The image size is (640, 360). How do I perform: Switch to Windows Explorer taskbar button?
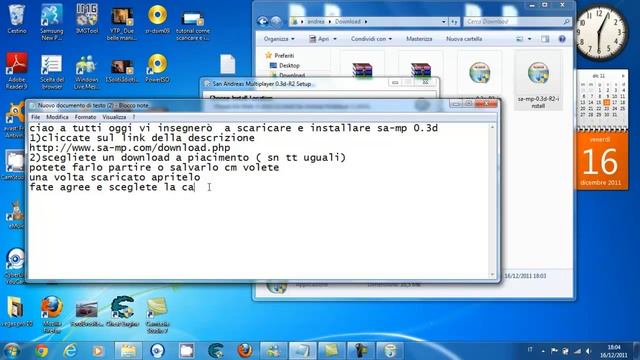[x=128, y=351]
